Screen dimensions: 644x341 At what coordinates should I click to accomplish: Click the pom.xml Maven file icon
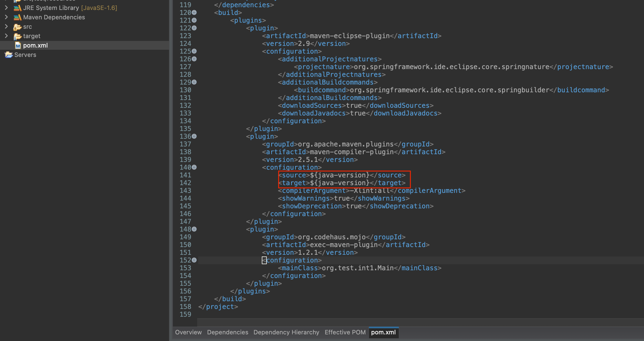18,46
